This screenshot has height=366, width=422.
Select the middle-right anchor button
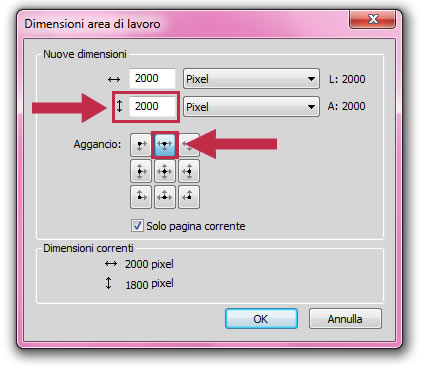[x=189, y=171]
